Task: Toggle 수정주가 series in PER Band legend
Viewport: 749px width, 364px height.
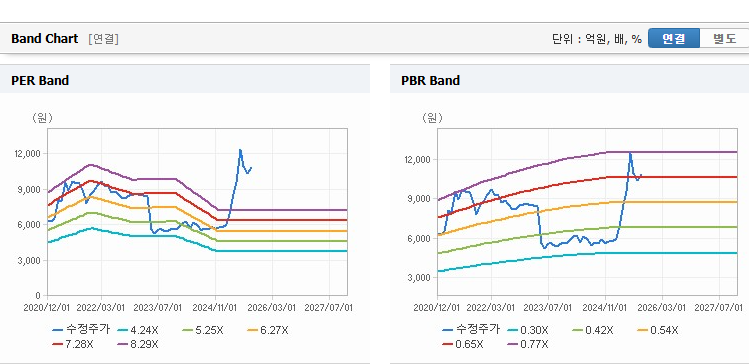Action: pos(81,330)
